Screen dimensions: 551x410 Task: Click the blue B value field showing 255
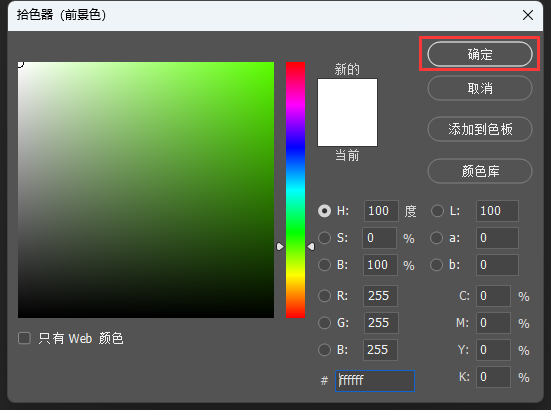pos(381,350)
